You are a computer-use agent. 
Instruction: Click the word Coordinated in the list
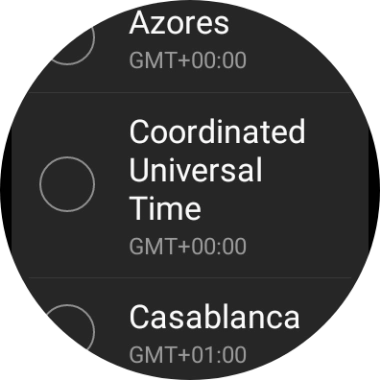217,131
